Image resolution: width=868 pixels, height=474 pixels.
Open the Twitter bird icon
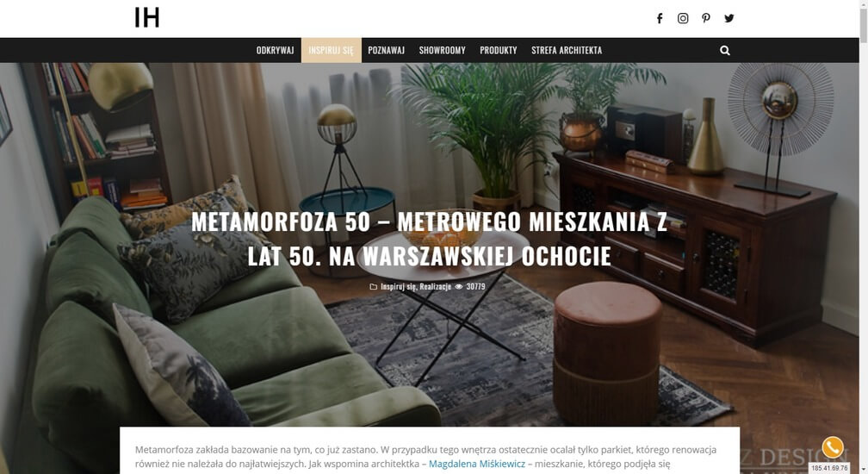click(729, 18)
